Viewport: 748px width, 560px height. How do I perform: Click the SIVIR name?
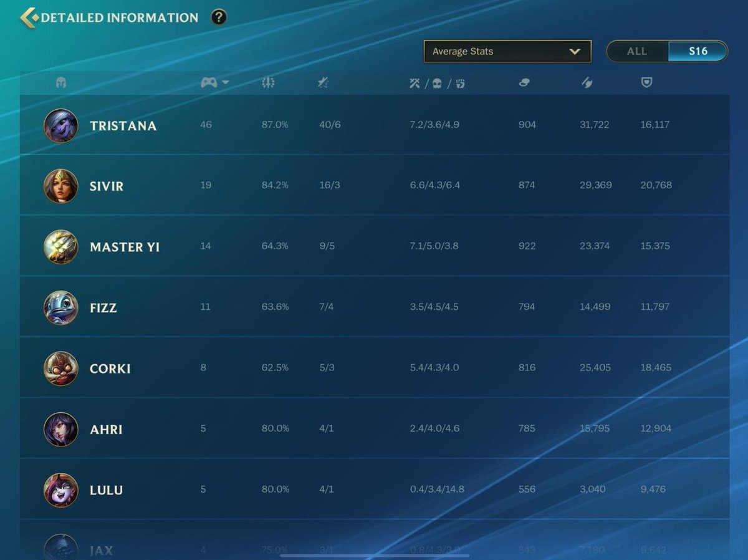[107, 186]
